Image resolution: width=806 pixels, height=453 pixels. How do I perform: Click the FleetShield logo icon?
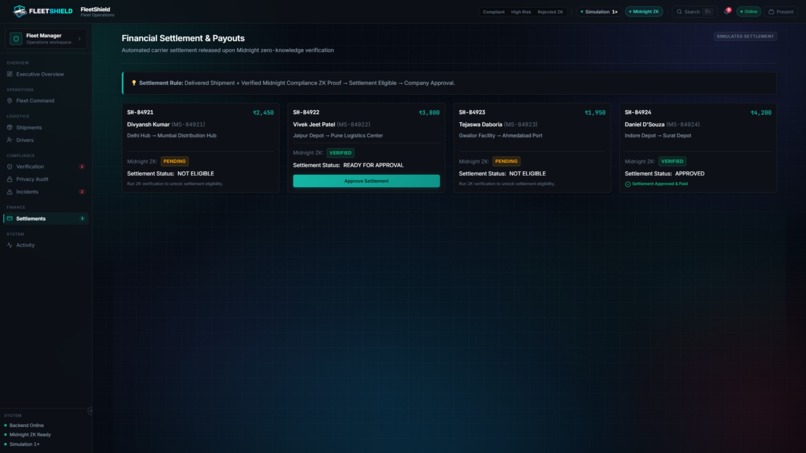[x=20, y=11]
